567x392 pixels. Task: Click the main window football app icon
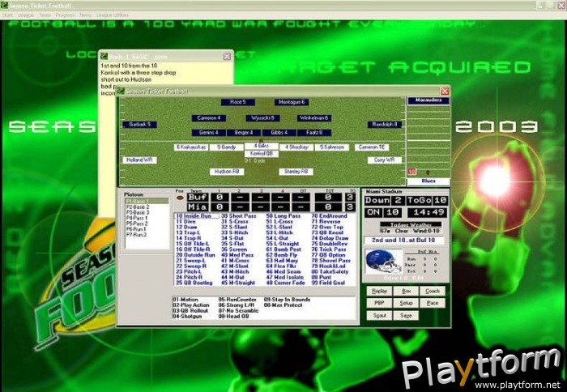coord(4,5)
